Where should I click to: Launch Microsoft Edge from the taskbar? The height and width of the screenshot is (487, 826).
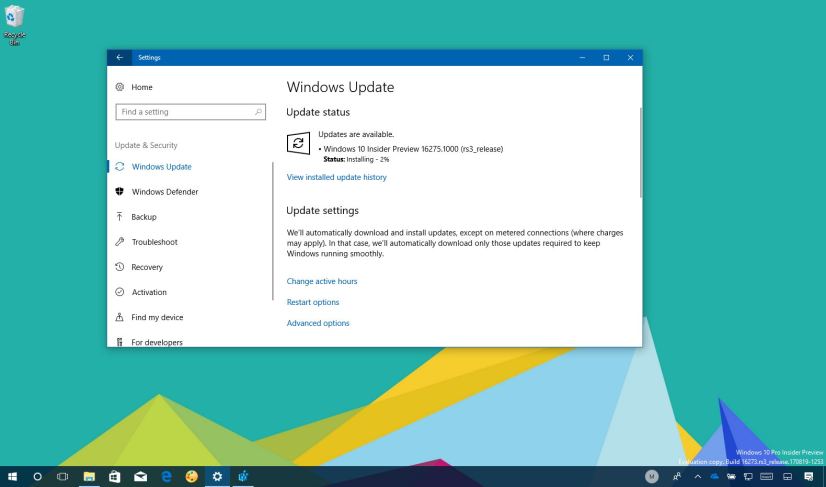pos(166,476)
